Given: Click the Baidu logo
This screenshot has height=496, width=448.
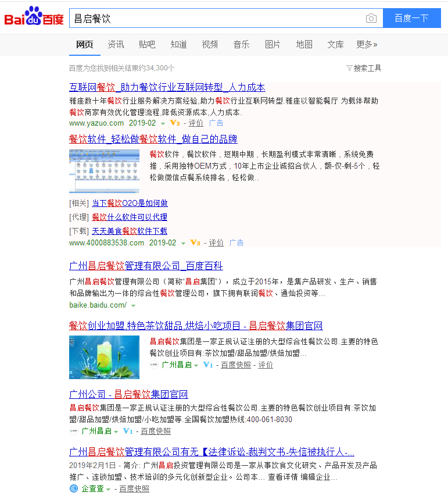Looking at the screenshot, I should point(34,16).
